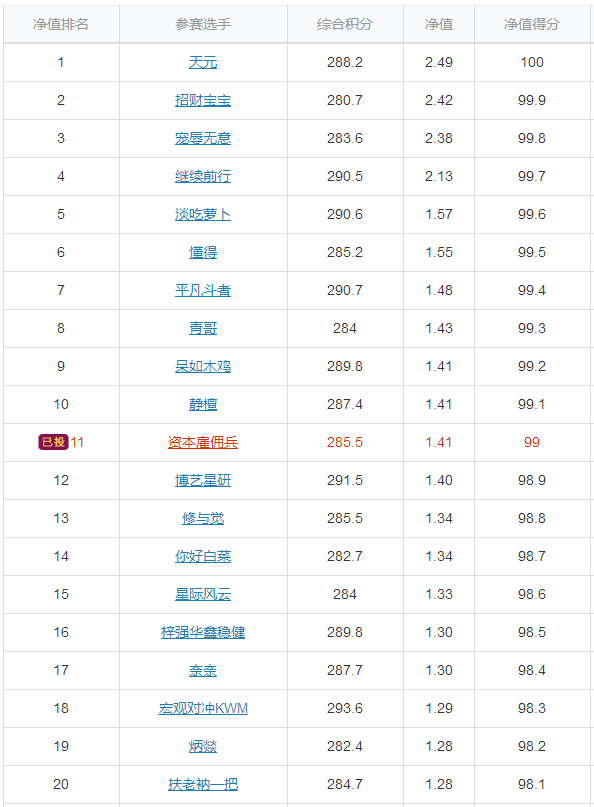The width and height of the screenshot is (594, 807).
Task: Open the 宏观对冲KWM link
Action: (203, 709)
